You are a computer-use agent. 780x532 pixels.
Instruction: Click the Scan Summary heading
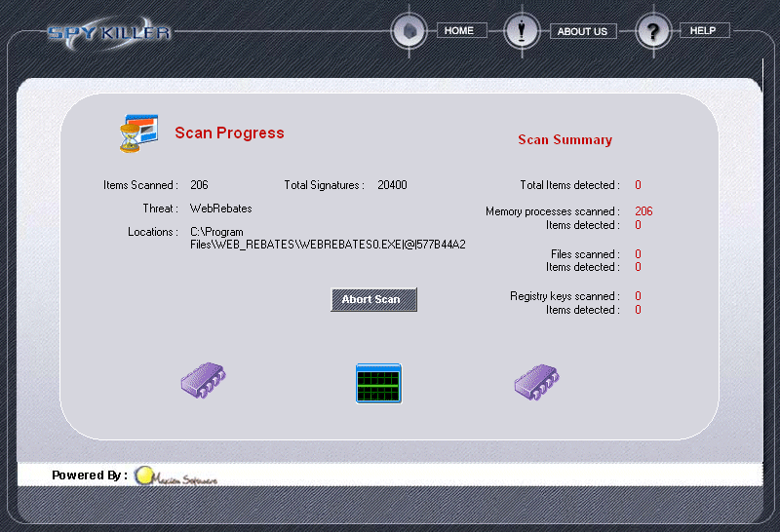point(565,139)
